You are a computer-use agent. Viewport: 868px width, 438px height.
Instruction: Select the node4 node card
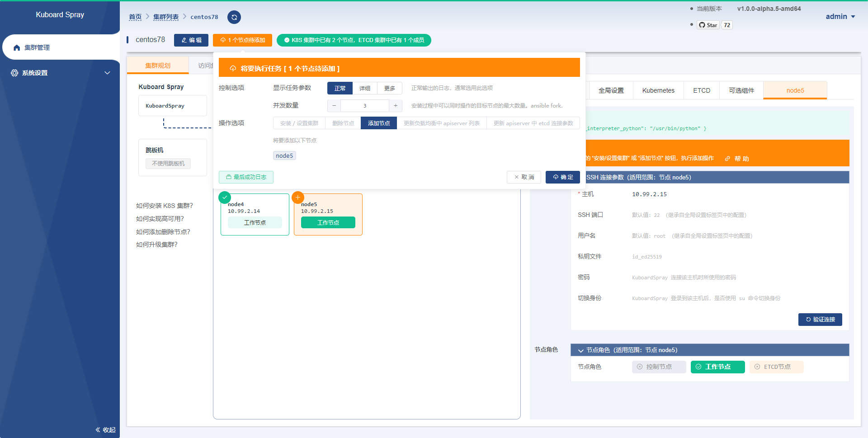(x=255, y=215)
